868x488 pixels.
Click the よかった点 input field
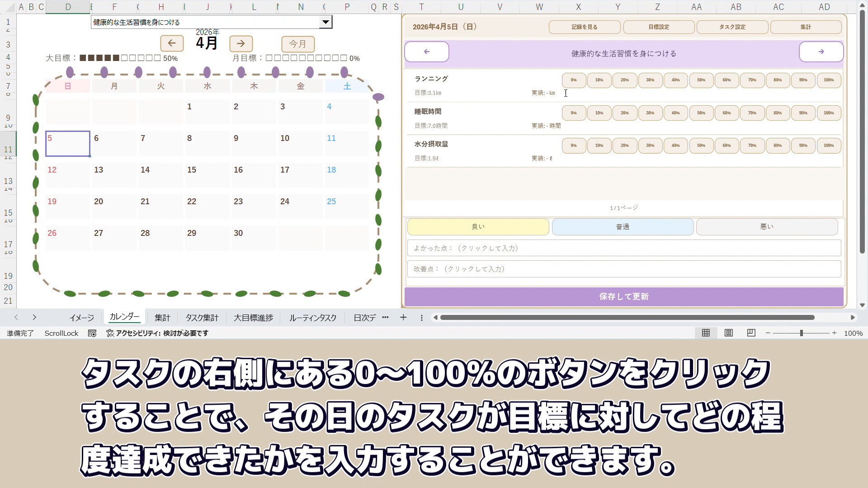pyautogui.click(x=624, y=248)
